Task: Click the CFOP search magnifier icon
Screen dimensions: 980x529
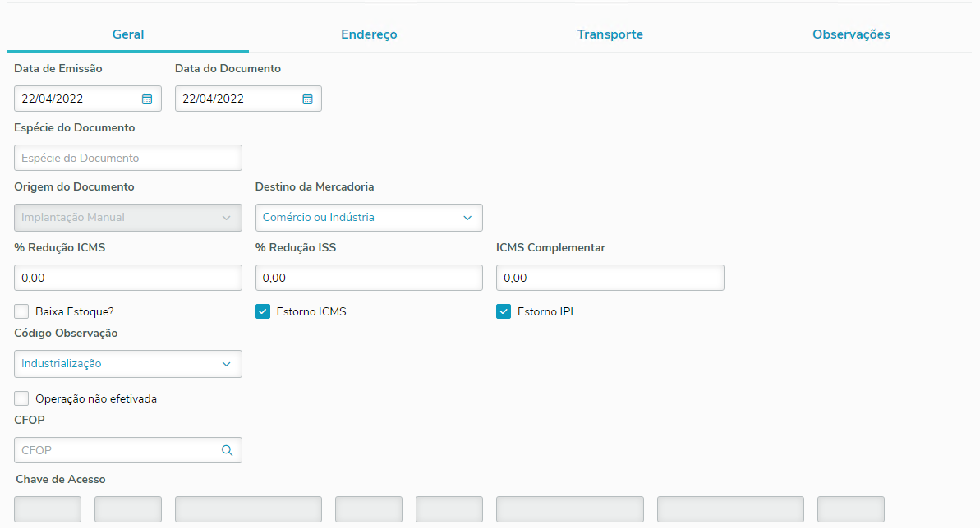Action: (227, 450)
